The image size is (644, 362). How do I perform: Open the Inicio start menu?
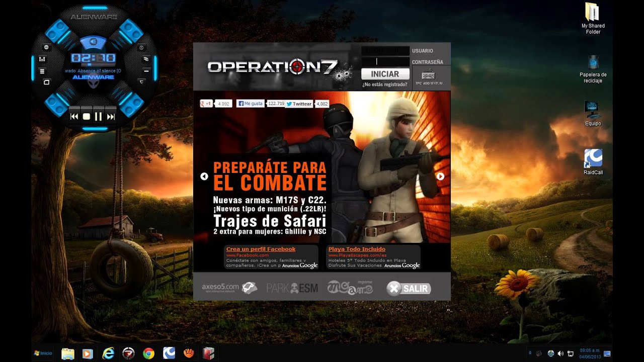click(43, 353)
